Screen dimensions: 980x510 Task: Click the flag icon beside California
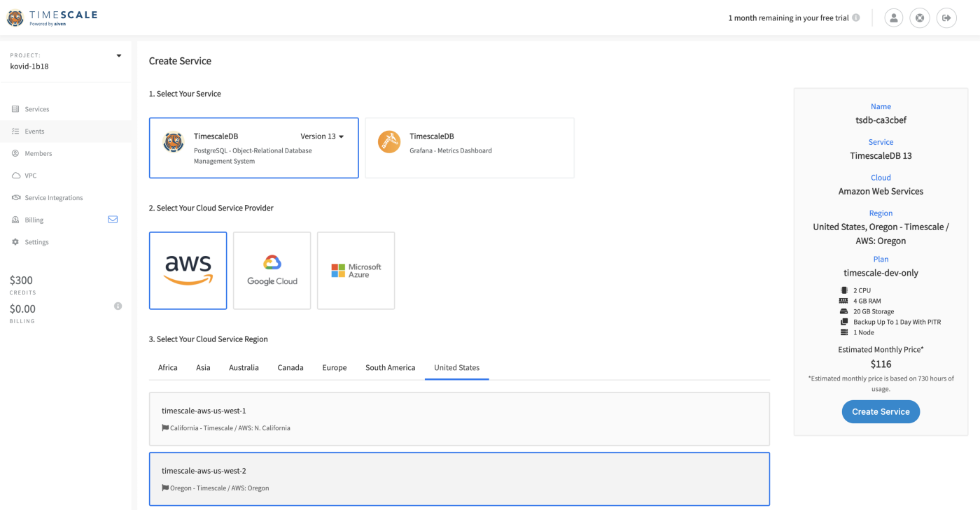click(x=165, y=428)
